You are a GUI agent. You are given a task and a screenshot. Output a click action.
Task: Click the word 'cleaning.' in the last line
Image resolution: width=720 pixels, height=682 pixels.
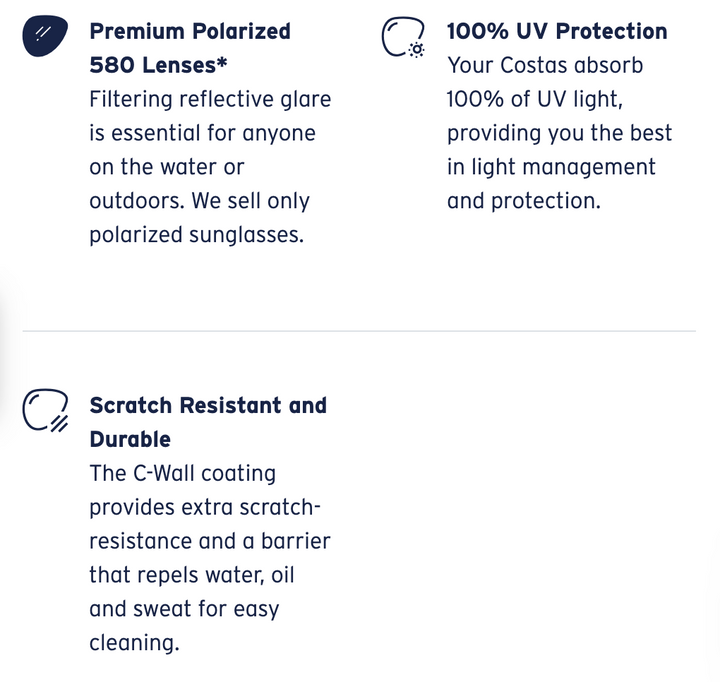[x=134, y=643]
